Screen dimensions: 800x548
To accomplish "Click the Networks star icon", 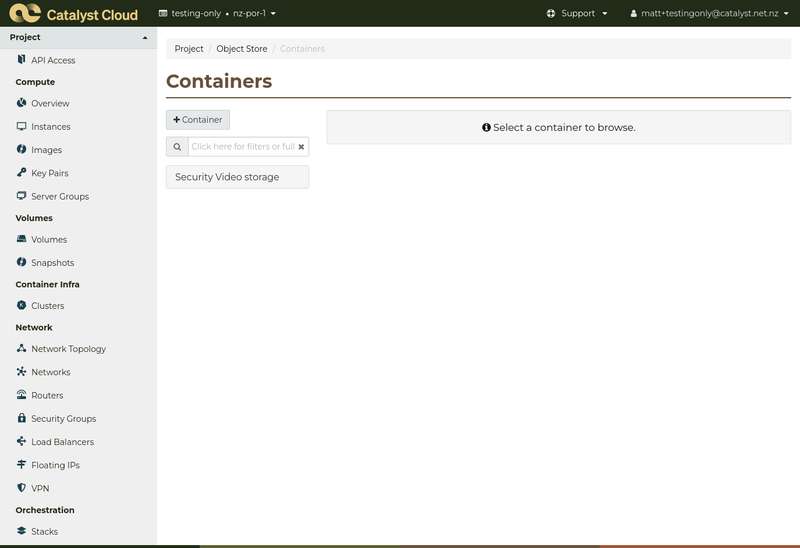I will point(21,371).
